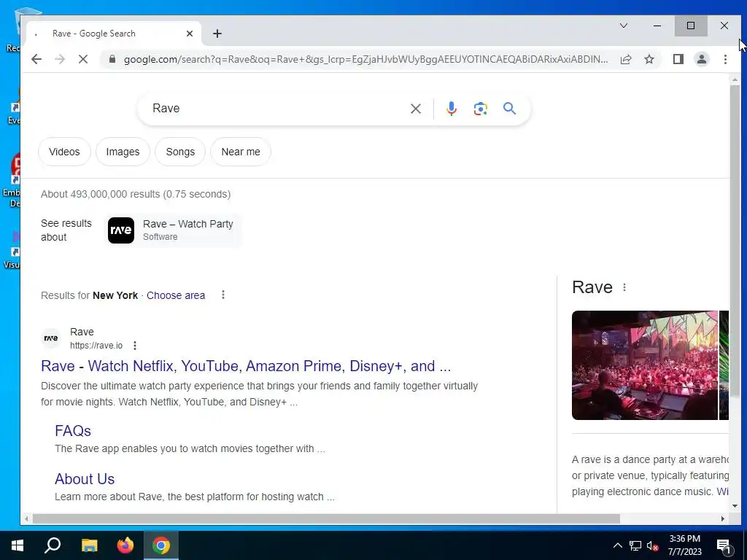Click the lock icon in address bar

tap(112, 59)
